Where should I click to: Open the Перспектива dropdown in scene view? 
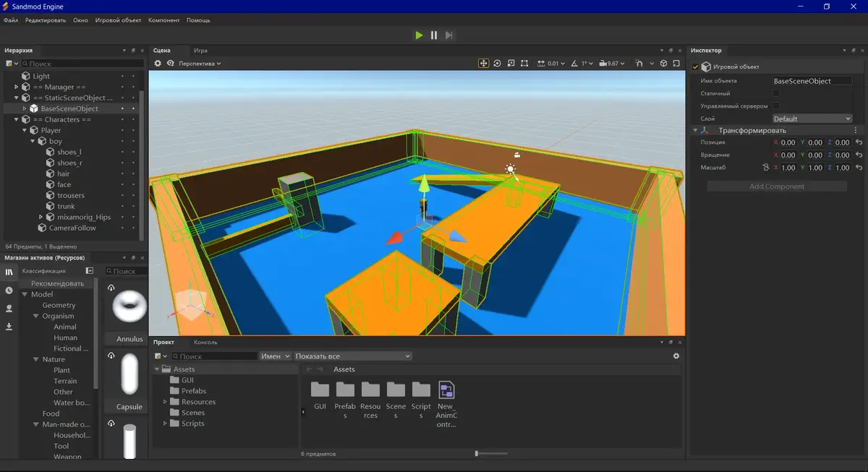pyautogui.click(x=195, y=63)
